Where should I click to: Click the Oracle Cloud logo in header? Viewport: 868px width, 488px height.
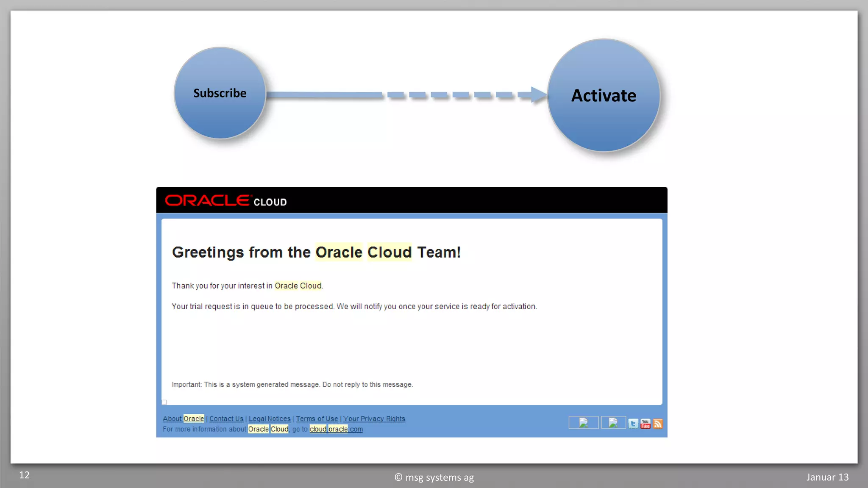[226, 201]
